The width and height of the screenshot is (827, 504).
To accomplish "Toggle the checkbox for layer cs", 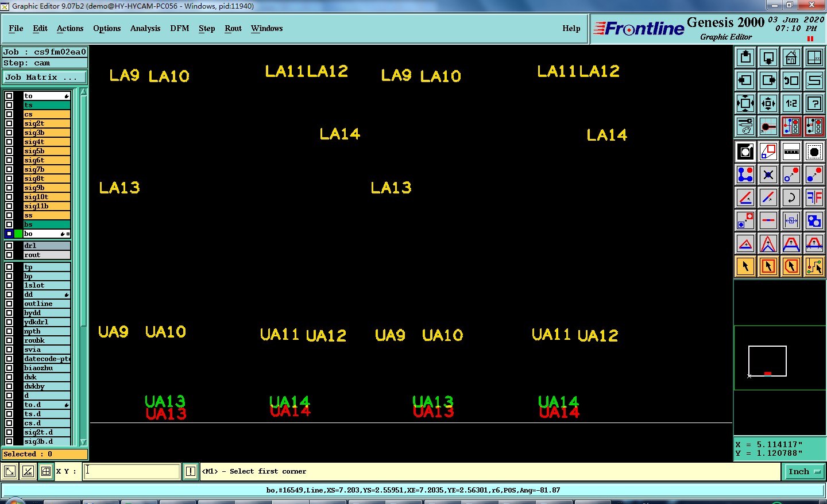I will tap(9, 114).
